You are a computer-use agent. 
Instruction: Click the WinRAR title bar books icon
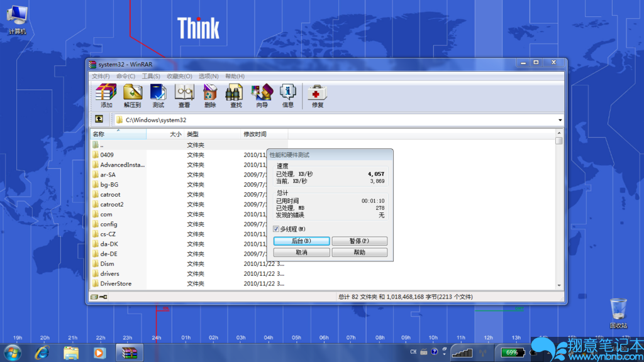(93, 65)
